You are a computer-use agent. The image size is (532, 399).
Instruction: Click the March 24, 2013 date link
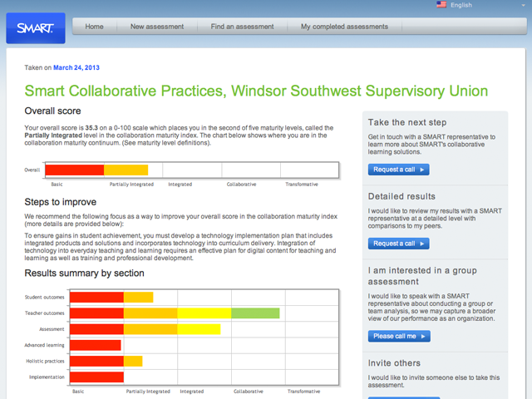[76, 67]
